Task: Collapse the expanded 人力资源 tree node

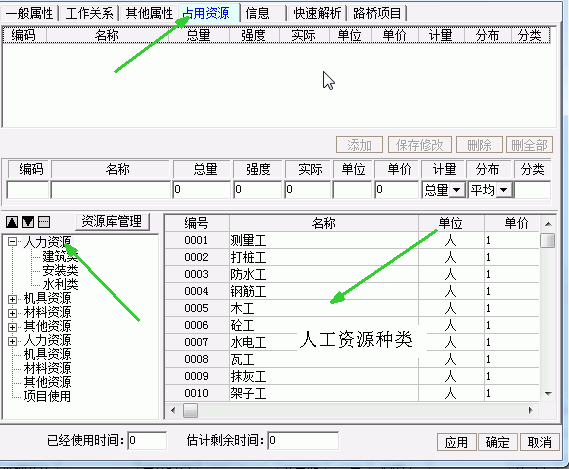Action: [12, 242]
